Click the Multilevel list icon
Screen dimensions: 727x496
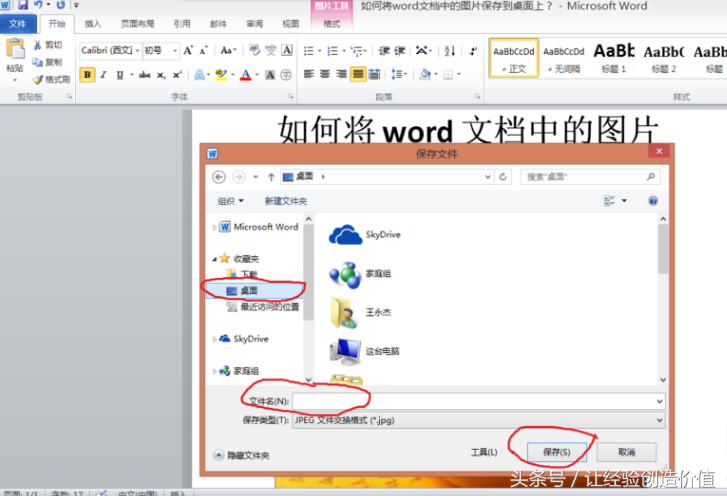357,51
